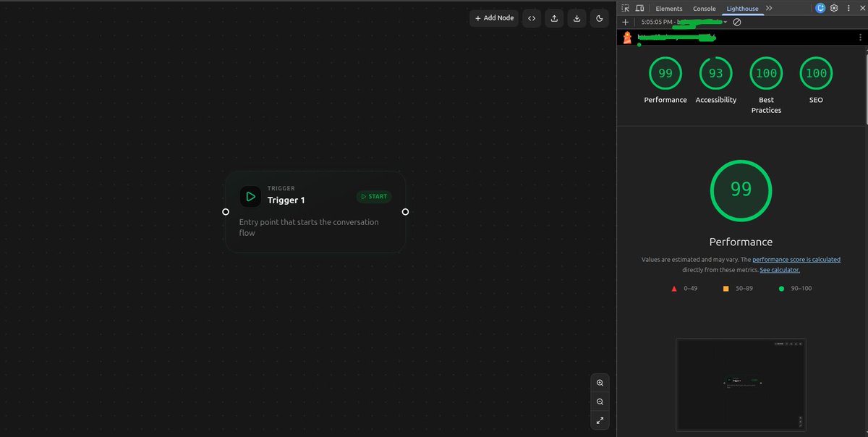
Task: Open the 'performance score is calculated' link
Action: [796, 260]
